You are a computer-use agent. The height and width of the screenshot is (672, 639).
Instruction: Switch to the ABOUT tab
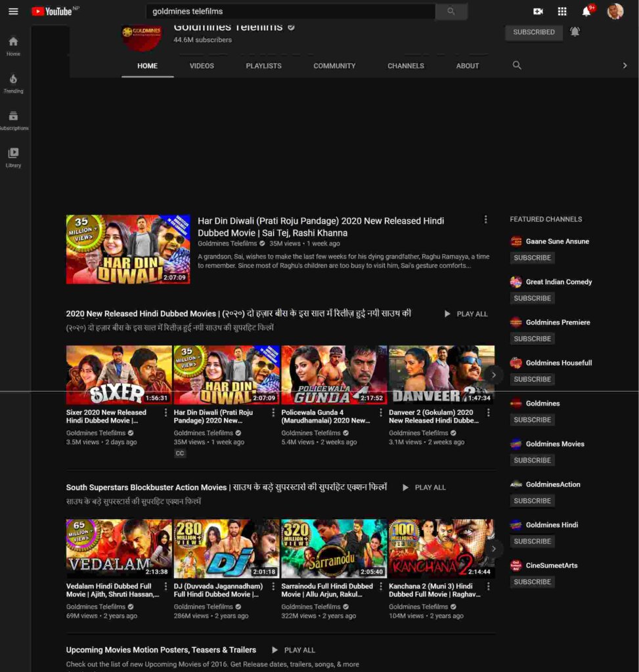click(x=468, y=66)
